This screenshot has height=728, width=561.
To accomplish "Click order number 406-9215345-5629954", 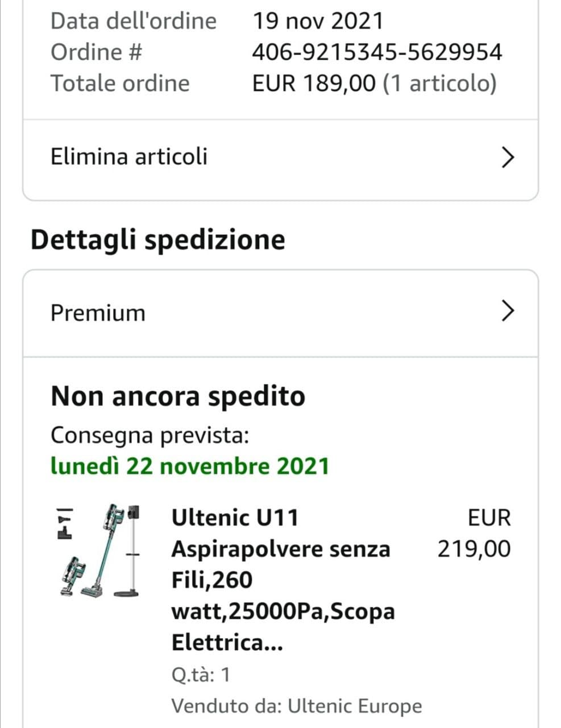I will click(x=377, y=52).
